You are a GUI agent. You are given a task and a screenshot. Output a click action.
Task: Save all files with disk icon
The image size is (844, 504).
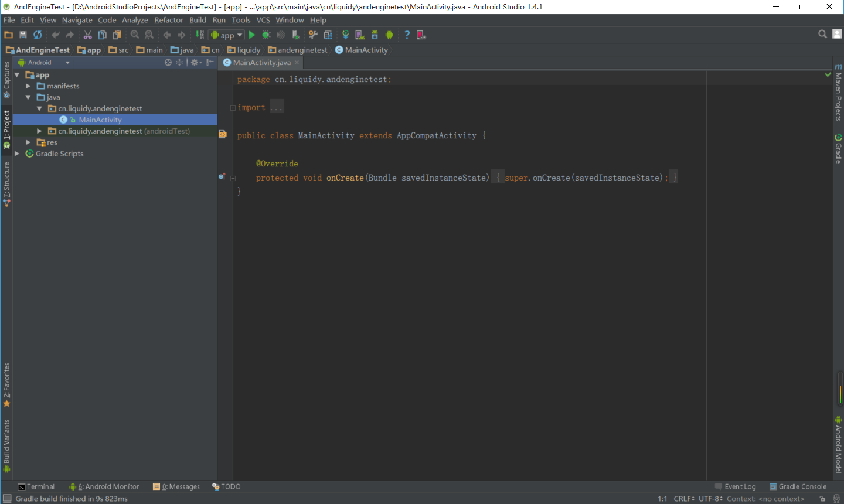(x=23, y=35)
